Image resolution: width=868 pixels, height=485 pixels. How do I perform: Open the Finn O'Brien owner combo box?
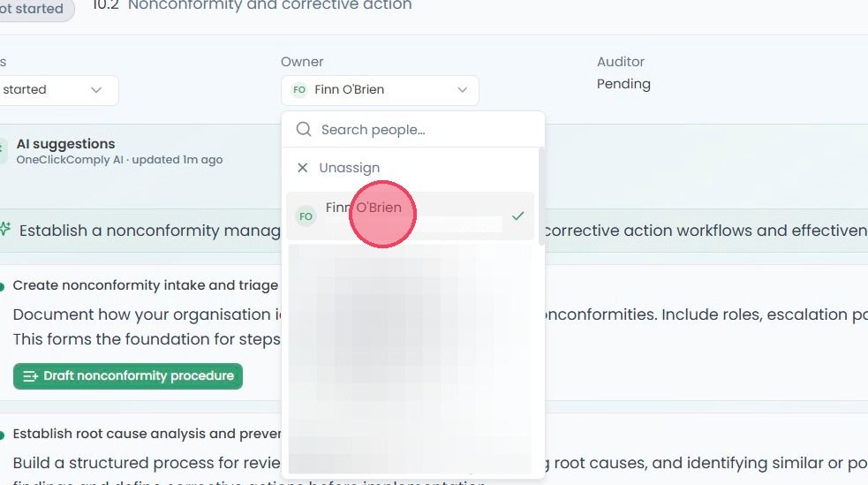tap(380, 90)
